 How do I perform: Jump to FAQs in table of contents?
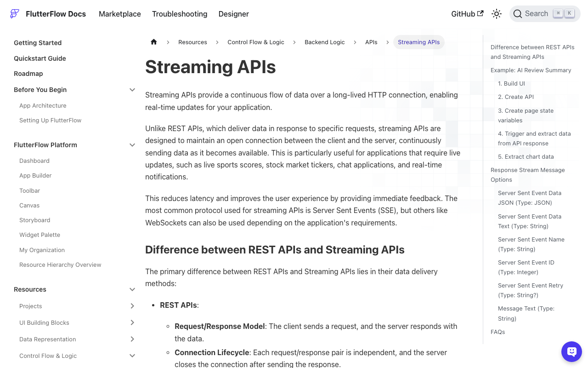tap(498, 332)
